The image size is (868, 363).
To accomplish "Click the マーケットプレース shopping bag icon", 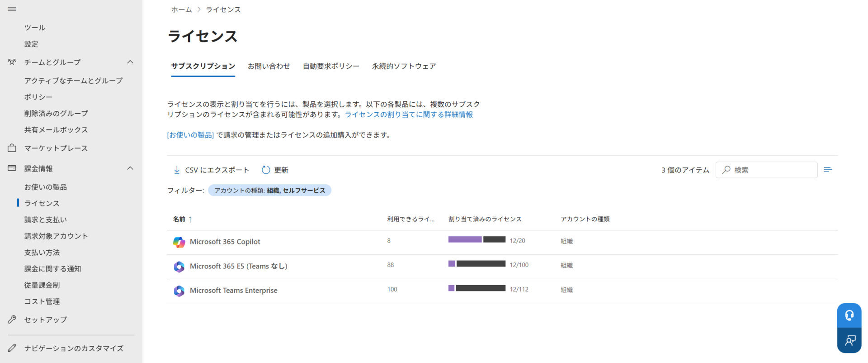I will (x=12, y=148).
